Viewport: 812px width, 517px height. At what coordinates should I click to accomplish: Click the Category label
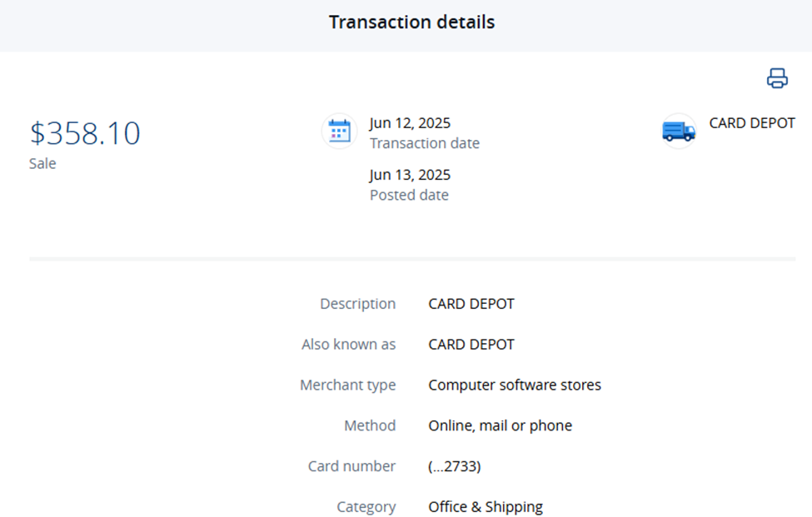point(366,506)
